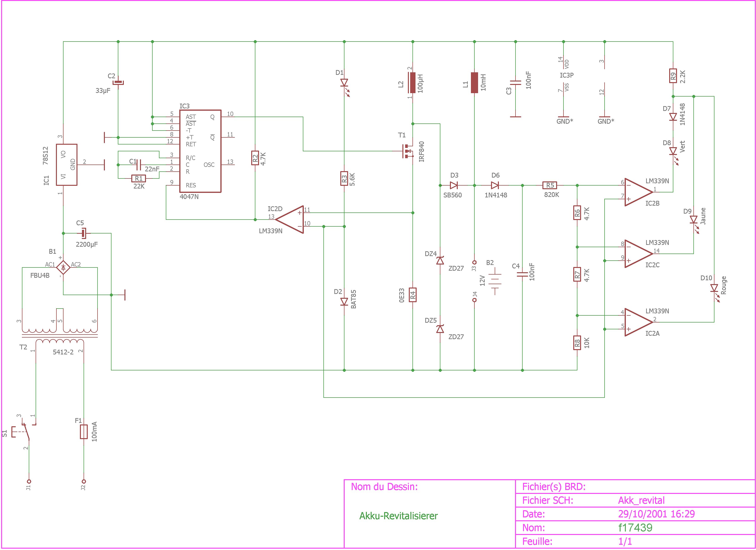
Task: Select capacitor C5 2200µF
Action: tap(83, 233)
